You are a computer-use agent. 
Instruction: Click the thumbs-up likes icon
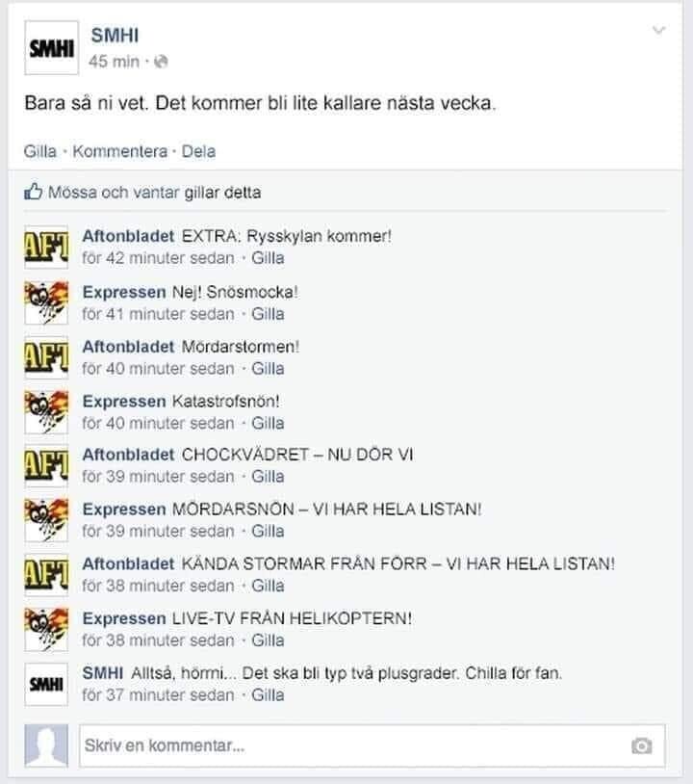pos(33,192)
